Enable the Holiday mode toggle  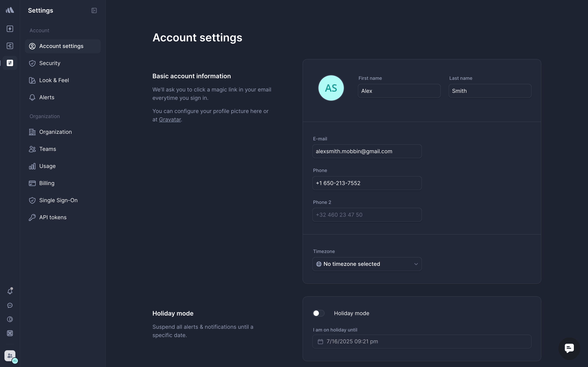(318, 313)
